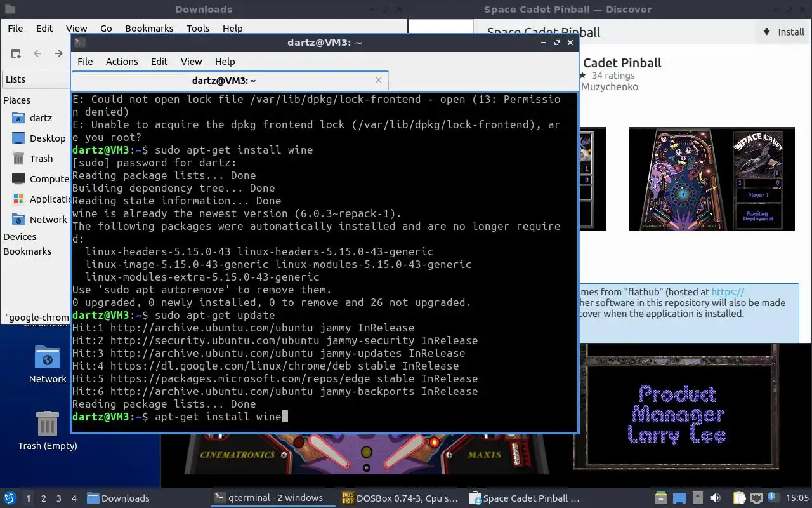Image resolution: width=812 pixels, height=508 pixels.
Task: Click the Product Manager Larry Lee DOSBox display
Action: click(x=676, y=413)
